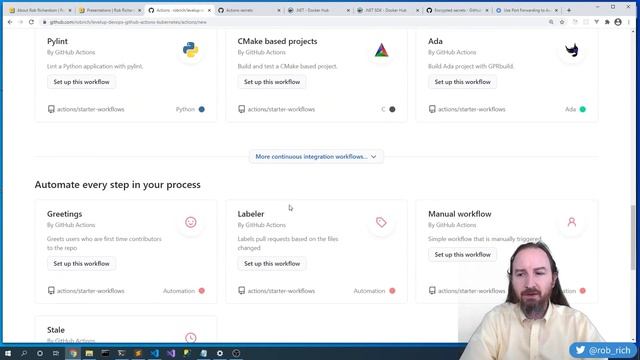Viewport: 640px width, 360px height.
Task: Click the 'Pylint' card title
Action: 57,41
